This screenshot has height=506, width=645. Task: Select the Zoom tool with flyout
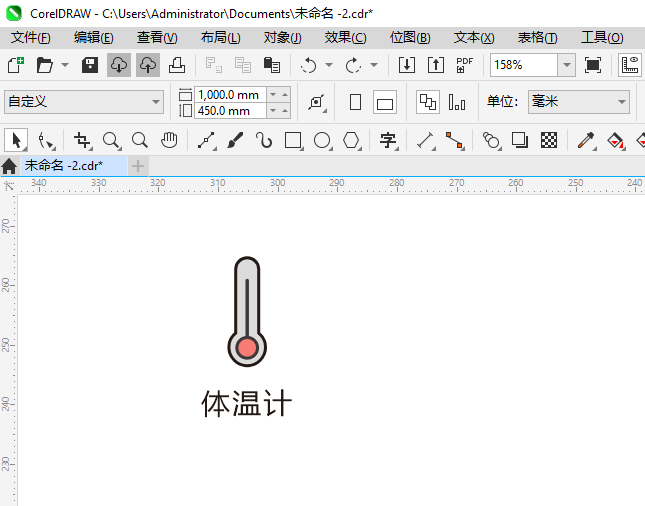tap(111, 141)
